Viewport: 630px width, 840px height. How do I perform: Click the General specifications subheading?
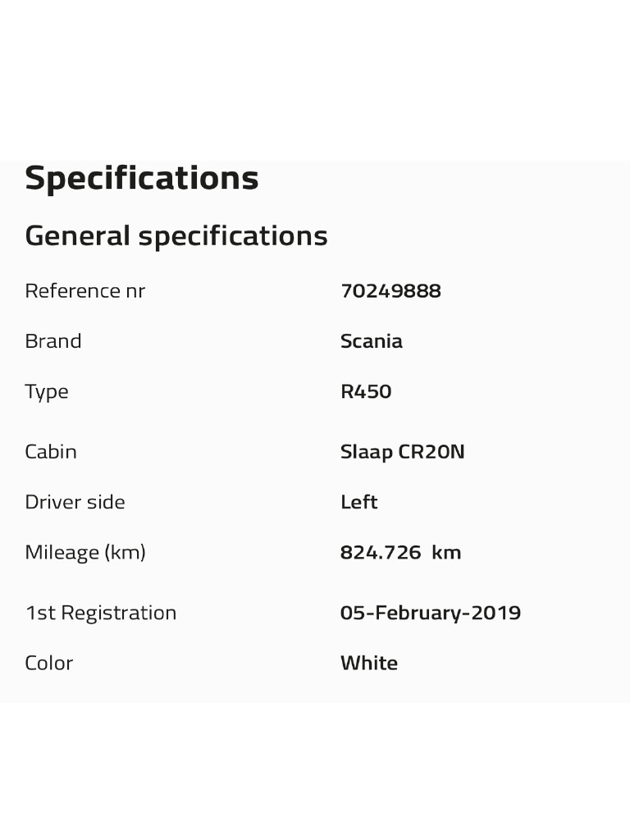(176, 236)
